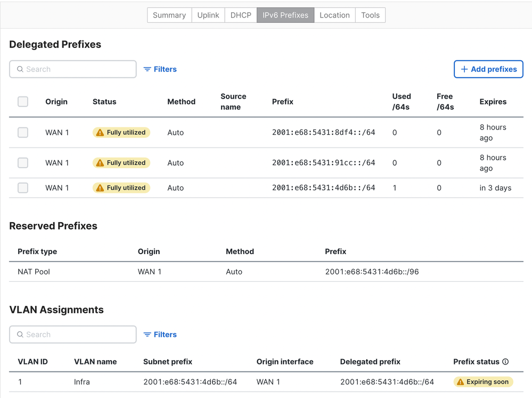Switch to the DHCP tab

(241, 15)
